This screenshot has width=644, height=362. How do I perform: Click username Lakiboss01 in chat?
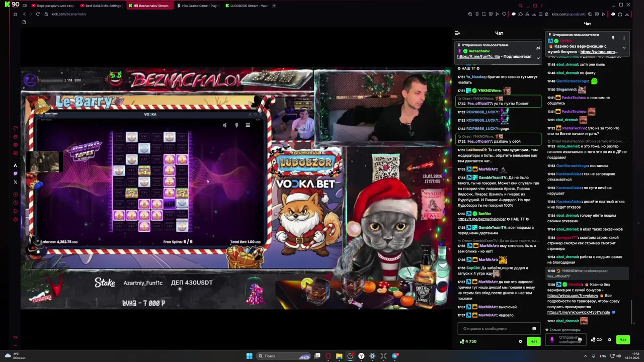coord(476,150)
